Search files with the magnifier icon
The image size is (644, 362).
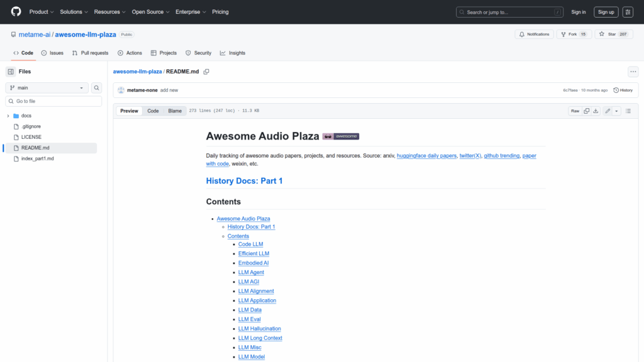point(96,88)
